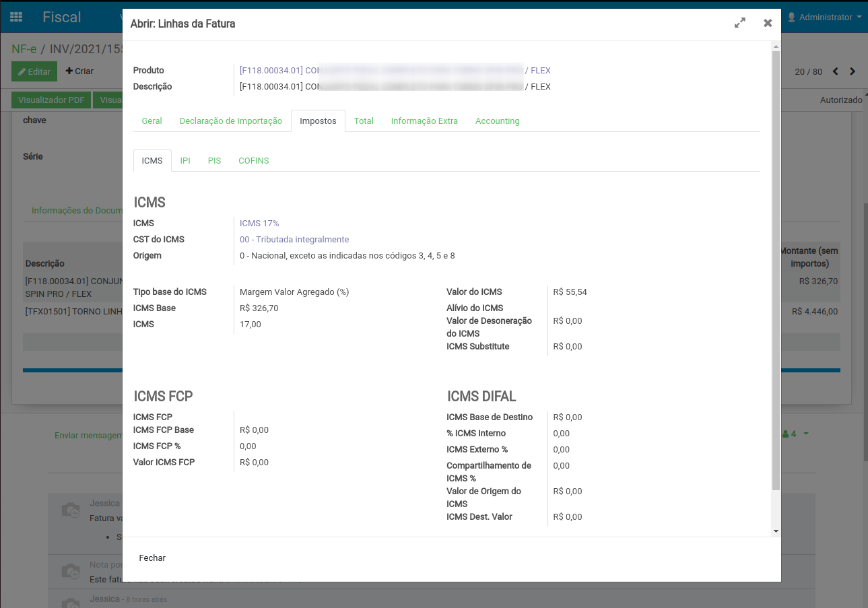
Task: Click the ICMS Base R$ 326,70 value
Action: click(259, 308)
